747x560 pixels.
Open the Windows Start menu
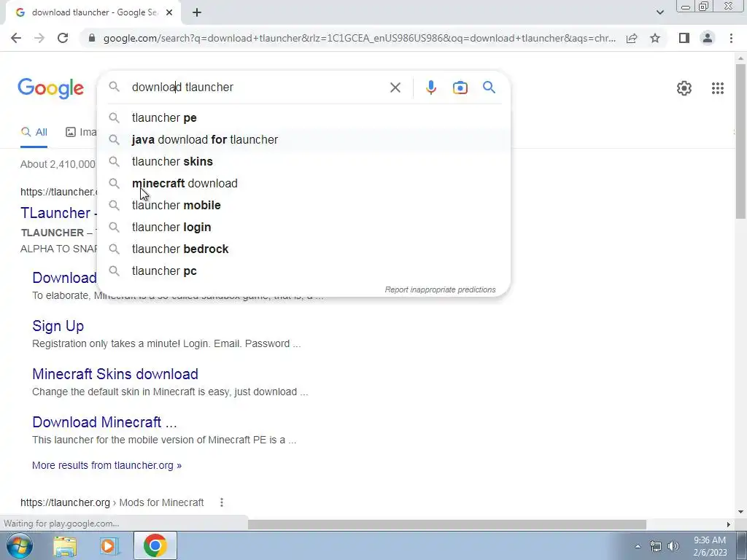tap(19, 545)
